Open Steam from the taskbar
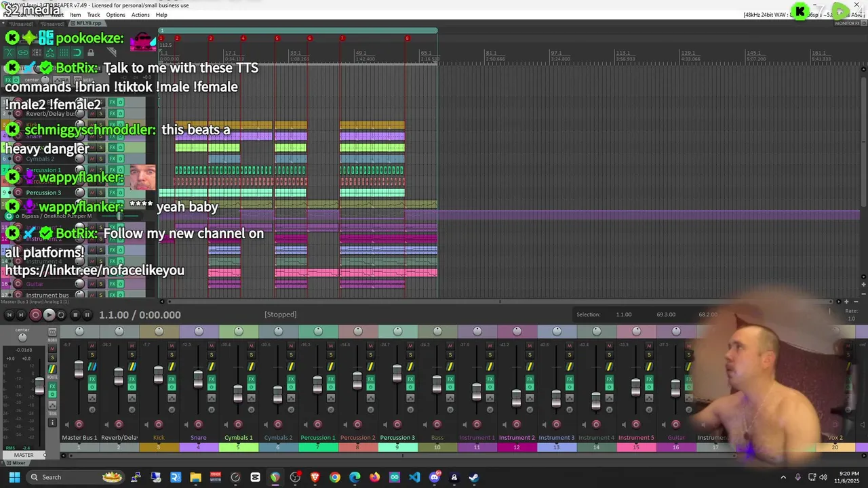This screenshot has height=488, width=868. (x=474, y=477)
